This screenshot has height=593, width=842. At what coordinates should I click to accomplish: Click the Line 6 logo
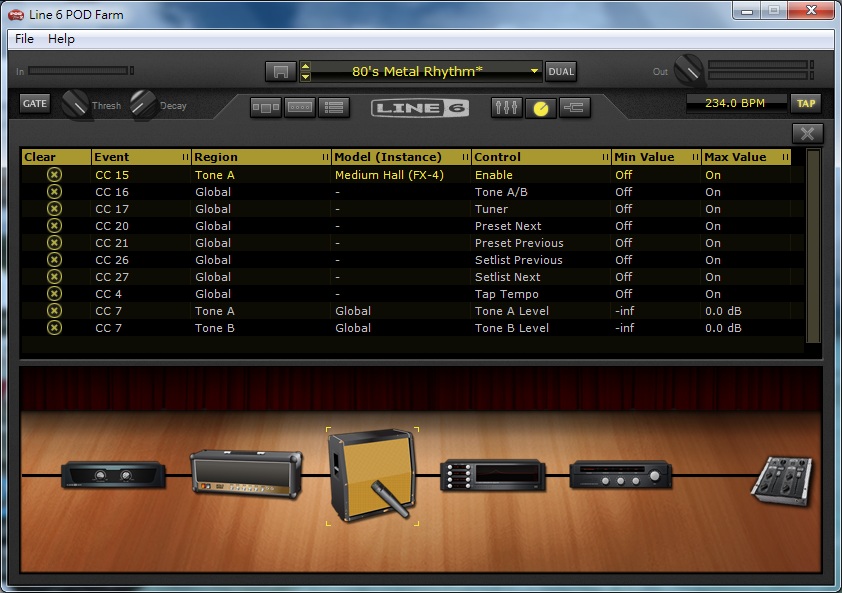(420, 108)
